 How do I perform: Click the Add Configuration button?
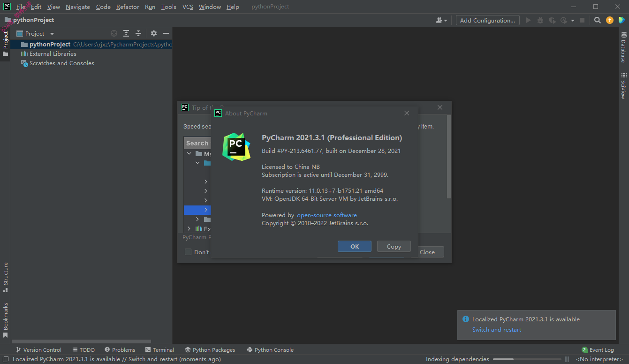(x=488, y=20)
